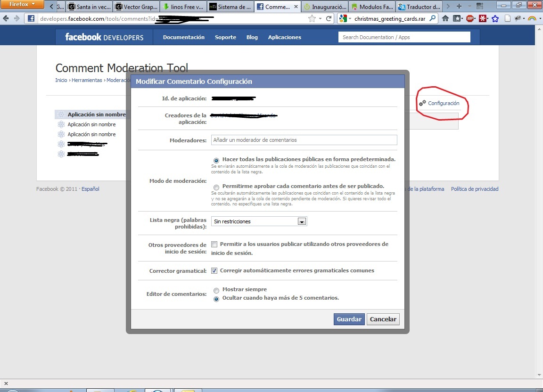
Task: Open a new tab with plus icon
Action: tap(459, 6)
